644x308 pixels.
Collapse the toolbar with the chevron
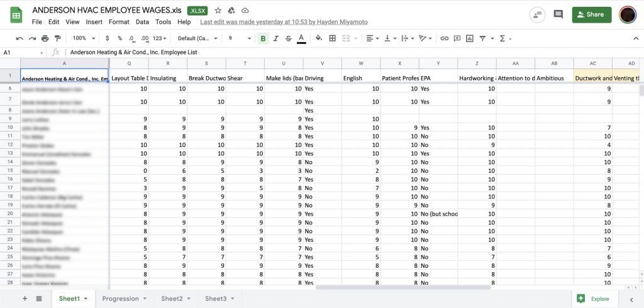(636, 38)
